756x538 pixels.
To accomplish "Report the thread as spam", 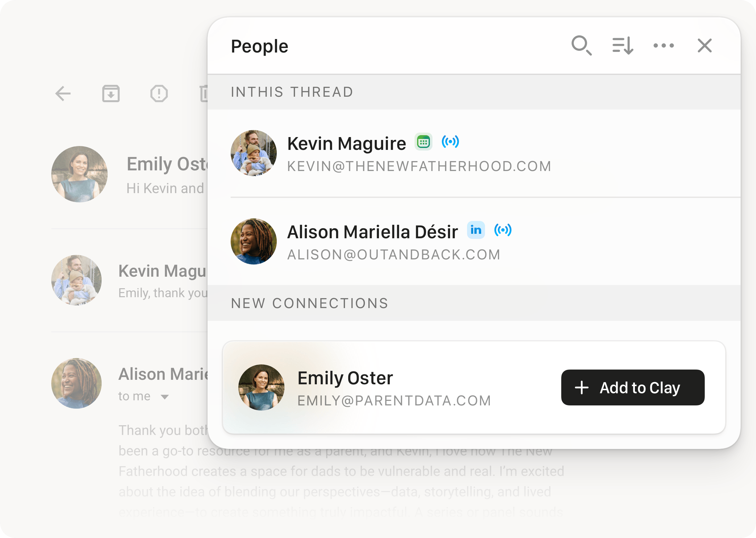I will pos(159,94).
